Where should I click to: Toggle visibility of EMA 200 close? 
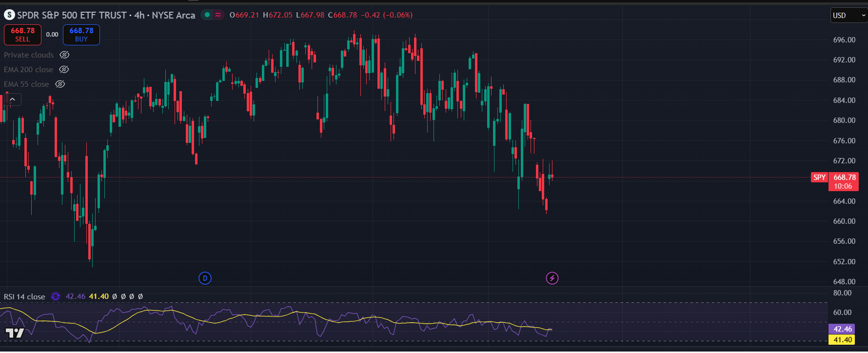(64, 70)
